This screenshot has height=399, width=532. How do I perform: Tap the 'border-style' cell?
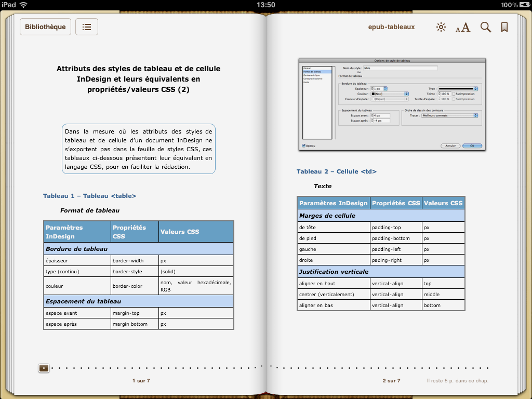coord(135,271)
